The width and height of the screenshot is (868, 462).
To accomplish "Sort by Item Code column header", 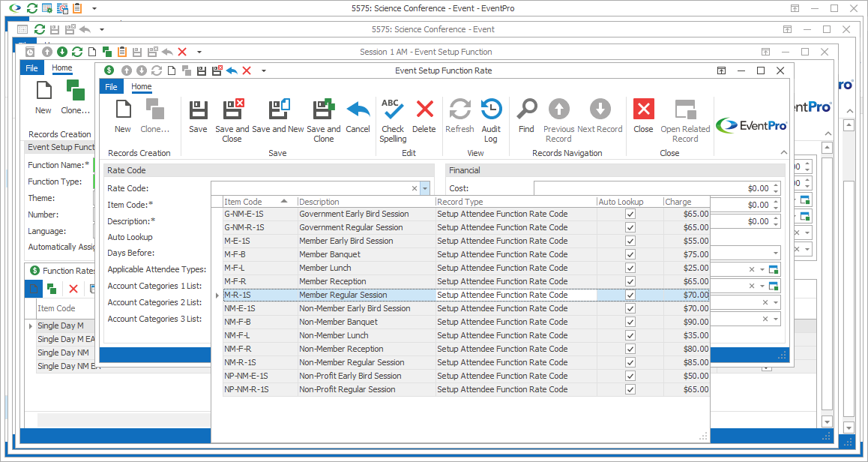I will [x=259, y=202].
